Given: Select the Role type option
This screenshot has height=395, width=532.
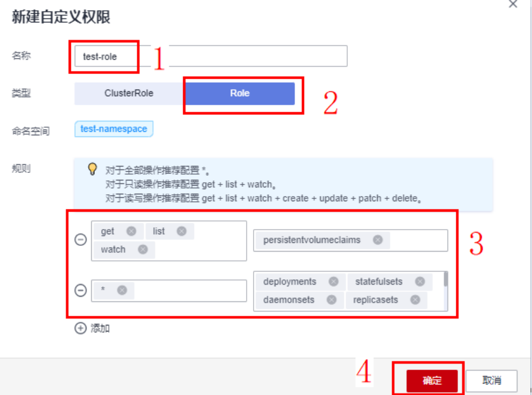Looking at the screenshot, I should click(x=240, y=94).
